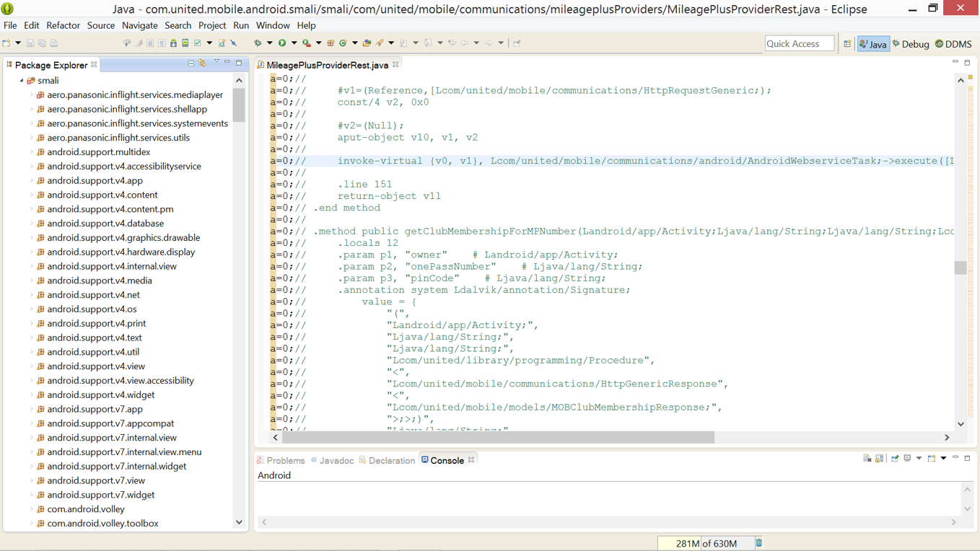Switch to the Debug perspective
Viewport: 980px width, 551px height.
coord(911,44)
